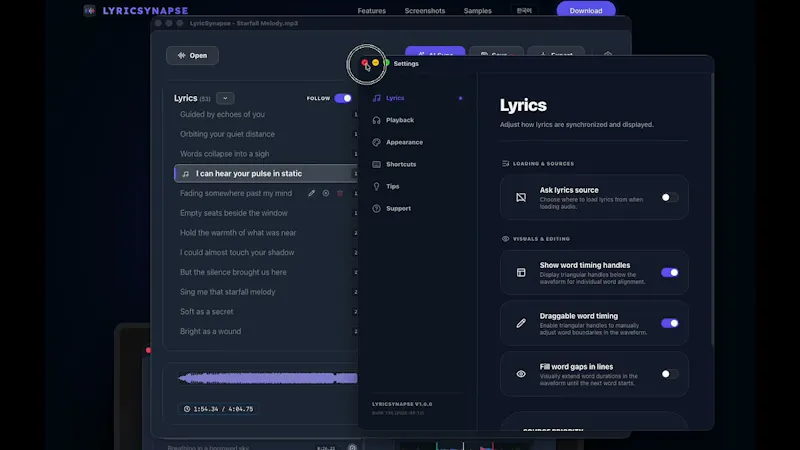Image resolution: width=800 pixels, height=450 pixels.
Task: Click the clock icon beside playback time
Action: (x=187, y=409)
